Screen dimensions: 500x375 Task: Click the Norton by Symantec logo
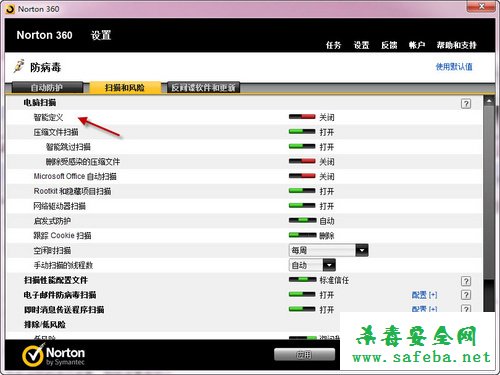pyautogui.click(x=53, y=356)
